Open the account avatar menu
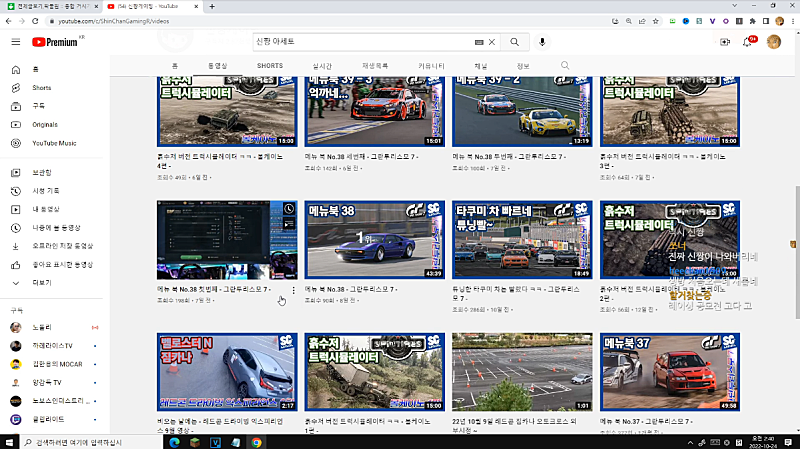 (x=773, y=42)
